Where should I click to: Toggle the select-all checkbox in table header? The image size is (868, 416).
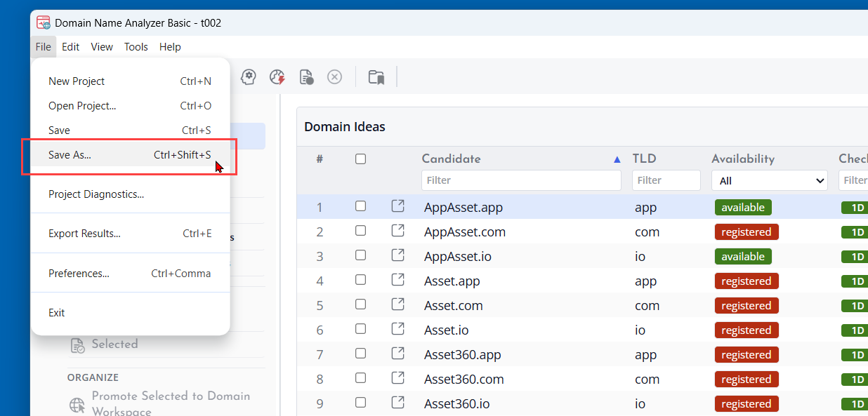pos(360,159)
